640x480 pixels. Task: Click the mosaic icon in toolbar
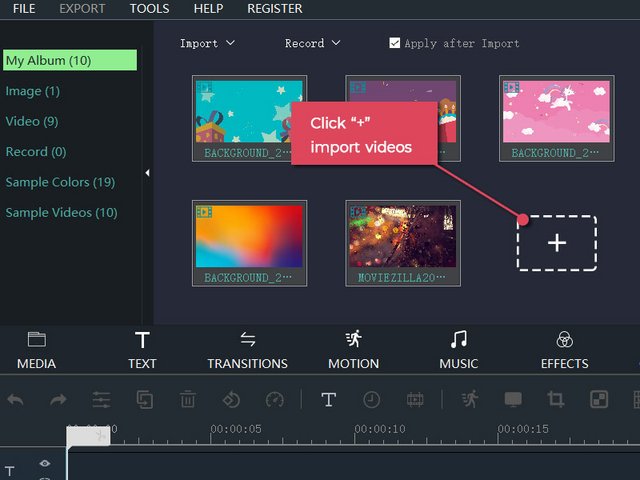point(599,399)
